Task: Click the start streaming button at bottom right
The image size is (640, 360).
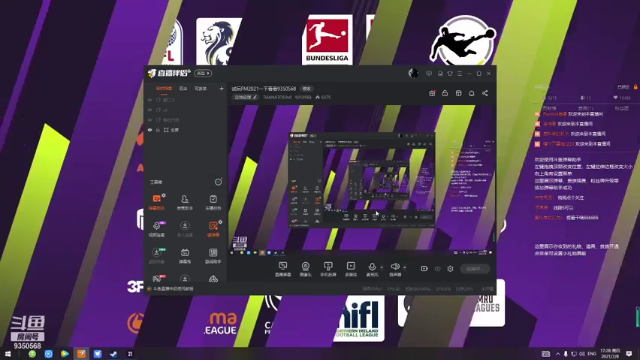Action: 475,269
